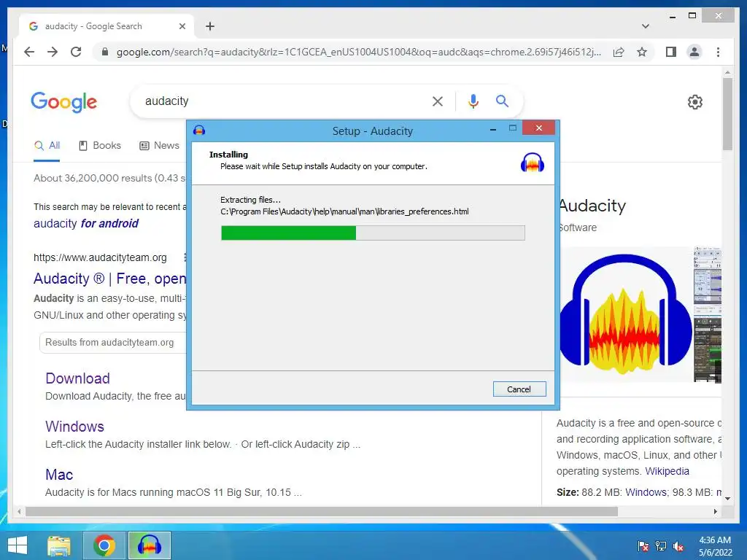Open Action Center flag in system tray
The height and width of the screenshot is (560, 747).
tap(643, 546)
